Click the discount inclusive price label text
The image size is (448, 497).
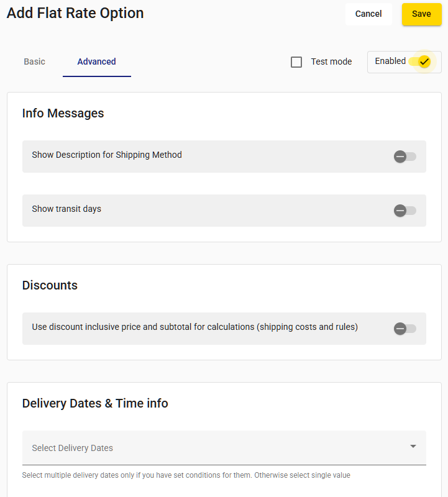[x=195, y=327]
